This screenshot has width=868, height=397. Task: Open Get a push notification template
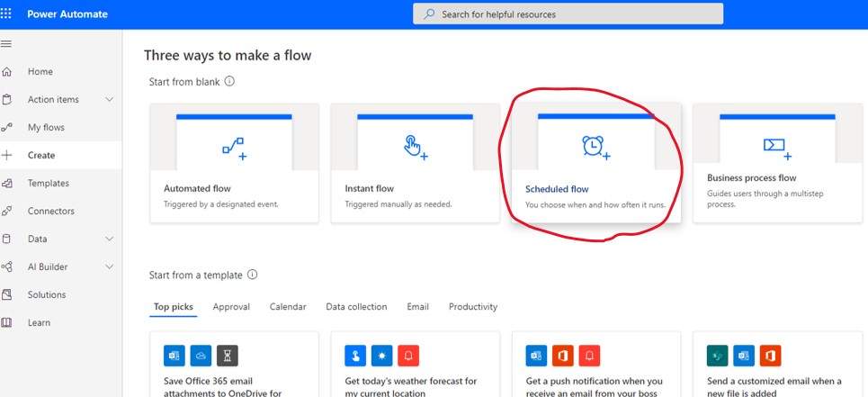point(596,365)
